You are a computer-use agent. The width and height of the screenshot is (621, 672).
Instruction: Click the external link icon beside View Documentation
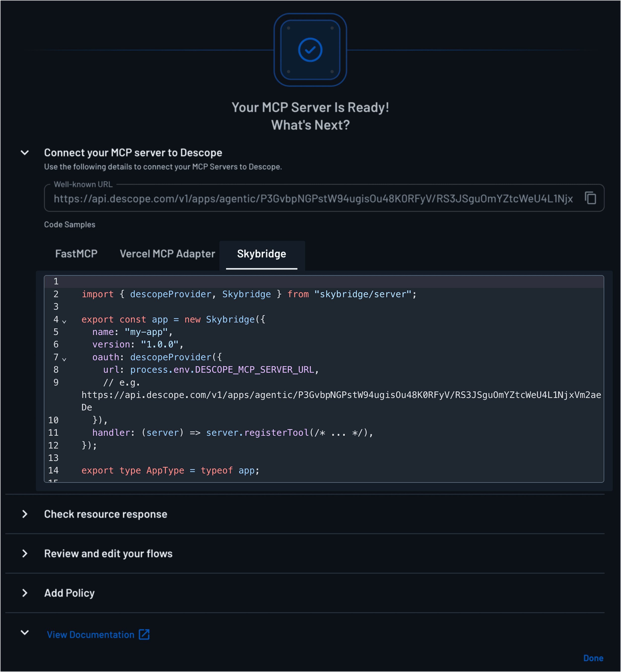click(x=144, y=634)
